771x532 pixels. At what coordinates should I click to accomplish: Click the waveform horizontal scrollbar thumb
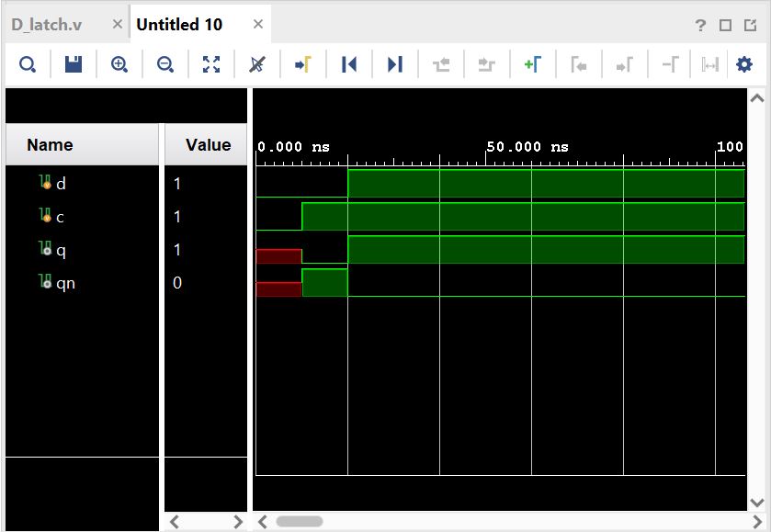[300, 521]
